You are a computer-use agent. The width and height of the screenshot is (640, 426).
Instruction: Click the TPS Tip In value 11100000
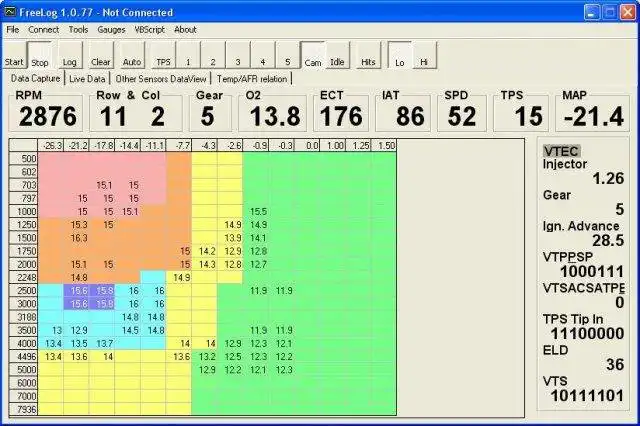pos(587,333)
